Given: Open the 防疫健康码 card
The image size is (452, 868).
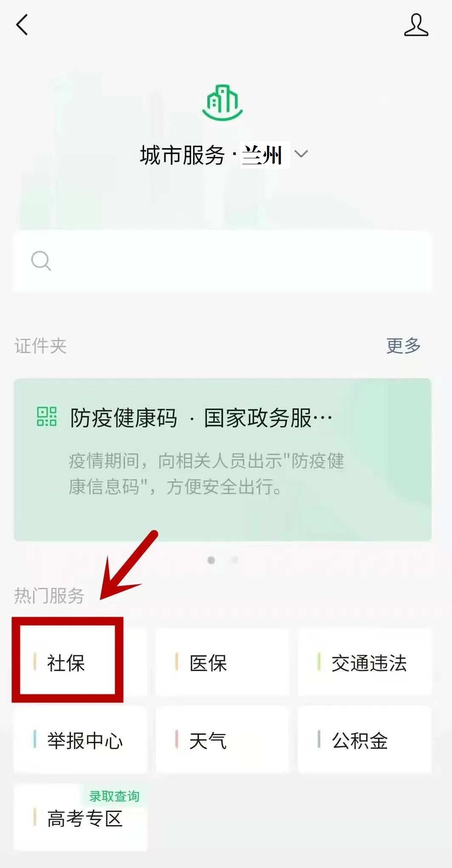Looking at the screenshot, I should [x=223, y=460].
